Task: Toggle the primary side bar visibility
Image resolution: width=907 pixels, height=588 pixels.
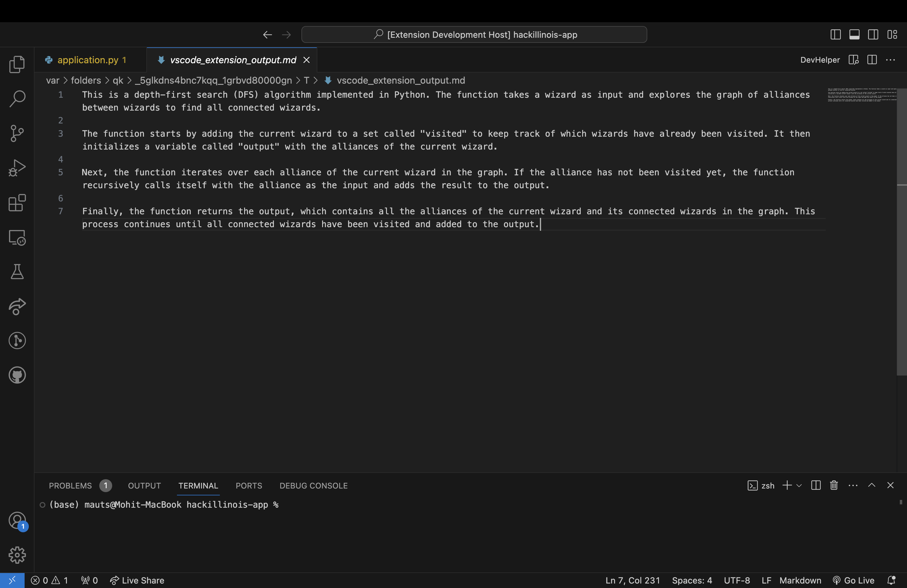Action: (835, 35)
